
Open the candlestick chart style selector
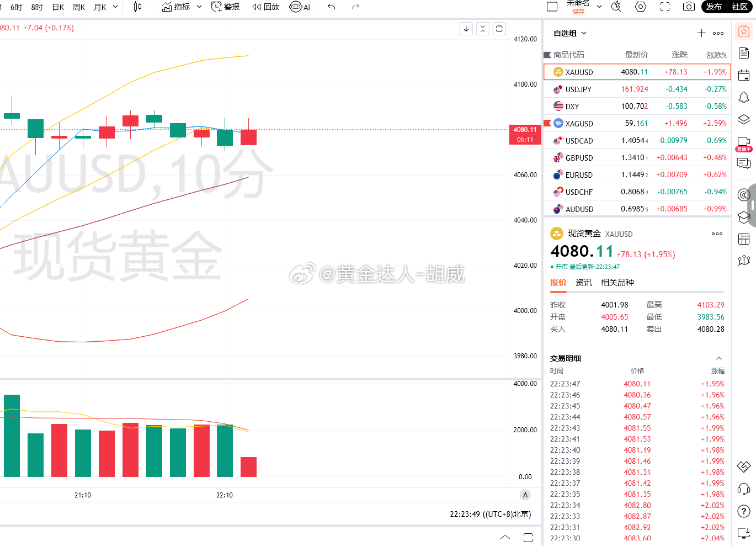point(138,7)
